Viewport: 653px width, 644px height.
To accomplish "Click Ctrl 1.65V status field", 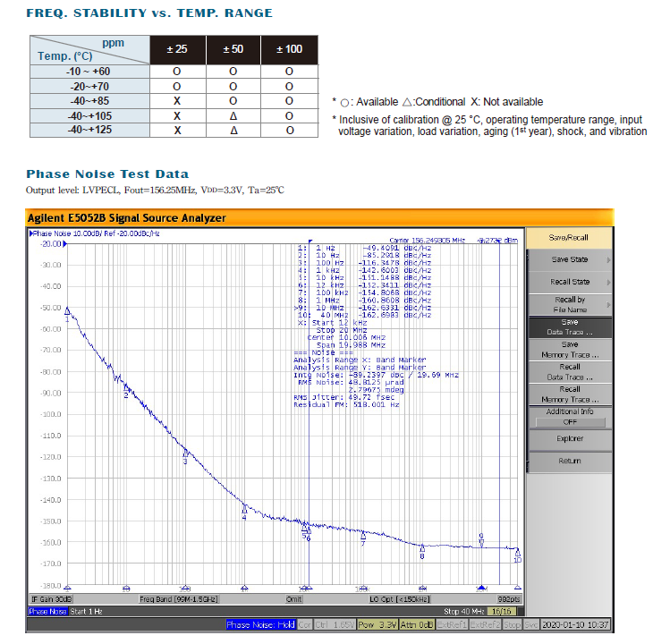I will click(335, 625).
